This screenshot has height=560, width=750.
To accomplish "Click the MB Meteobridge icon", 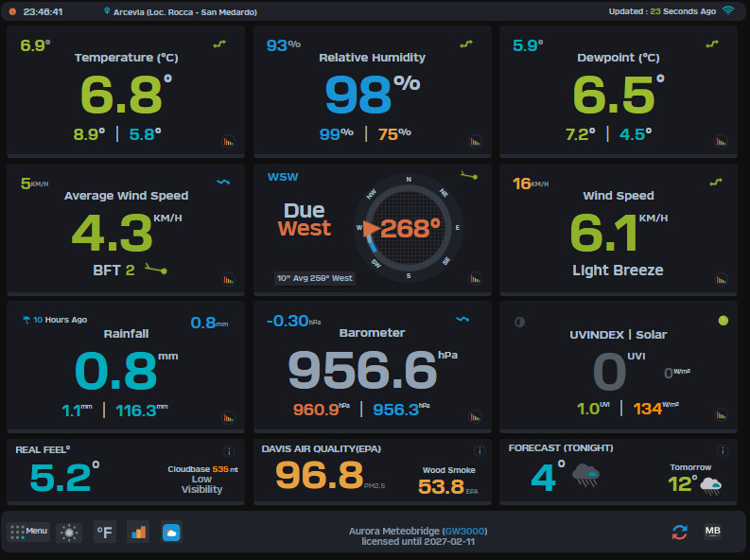I will 713,532.
